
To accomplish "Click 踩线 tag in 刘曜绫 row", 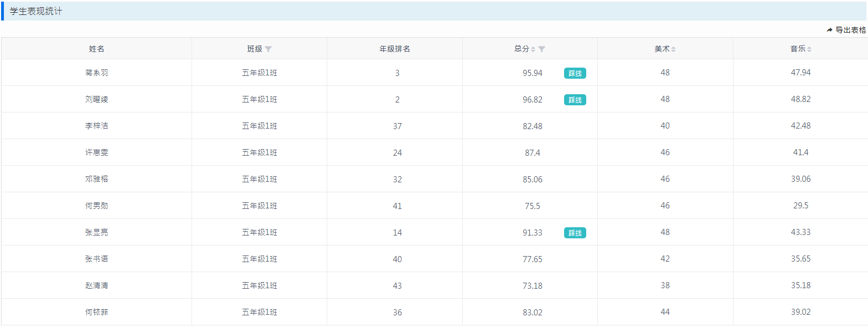I will pos(575,100).
